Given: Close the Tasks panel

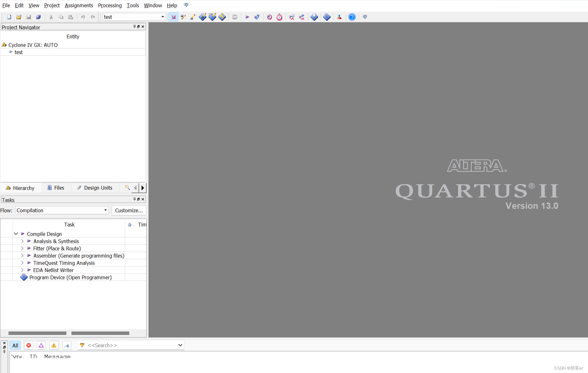Looking at the screenshot, I should (x=143, y=199).
